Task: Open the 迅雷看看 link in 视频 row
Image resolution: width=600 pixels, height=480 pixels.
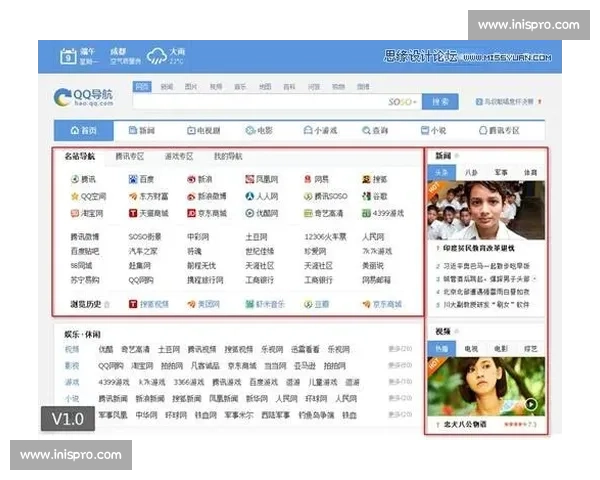Action: point(305,349)
